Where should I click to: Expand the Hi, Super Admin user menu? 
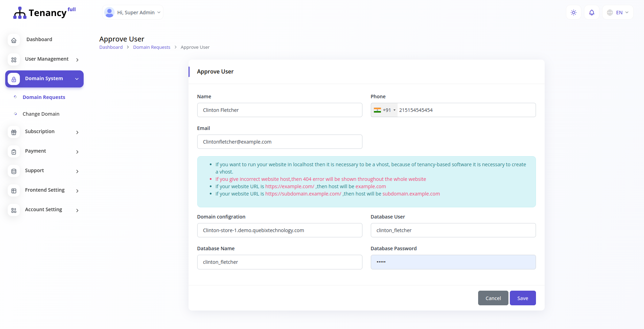132,12
